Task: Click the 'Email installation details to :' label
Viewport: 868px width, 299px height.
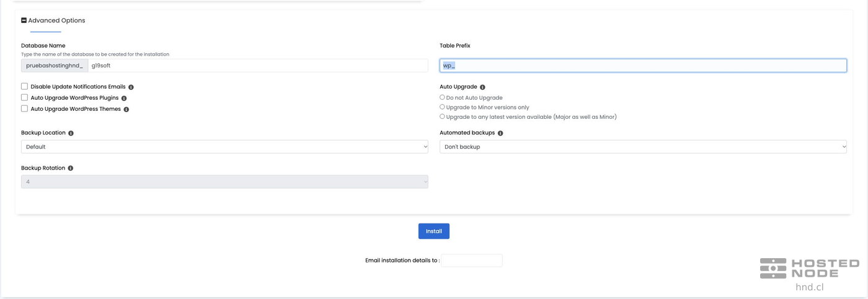Action: [402, 261]
